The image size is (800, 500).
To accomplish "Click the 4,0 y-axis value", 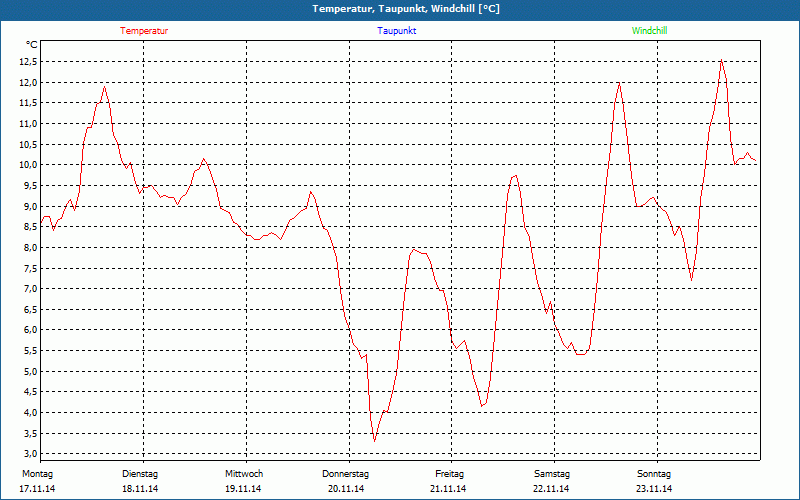I will [31, 413].
